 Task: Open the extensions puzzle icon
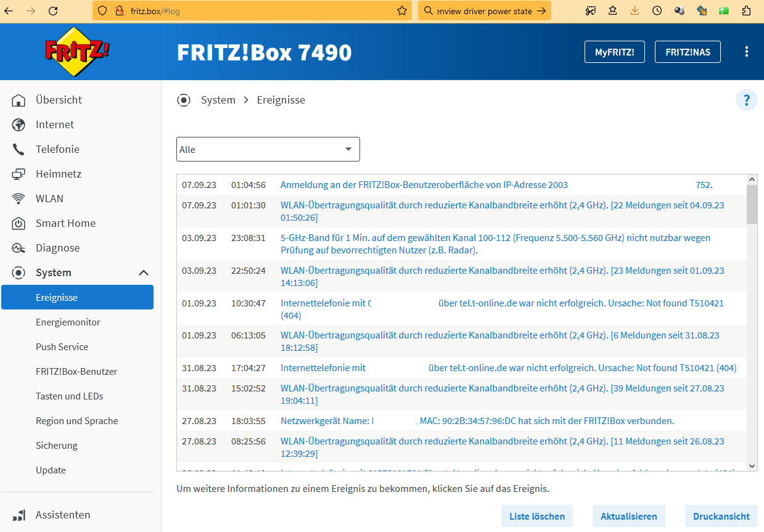[x=746, y=10]
